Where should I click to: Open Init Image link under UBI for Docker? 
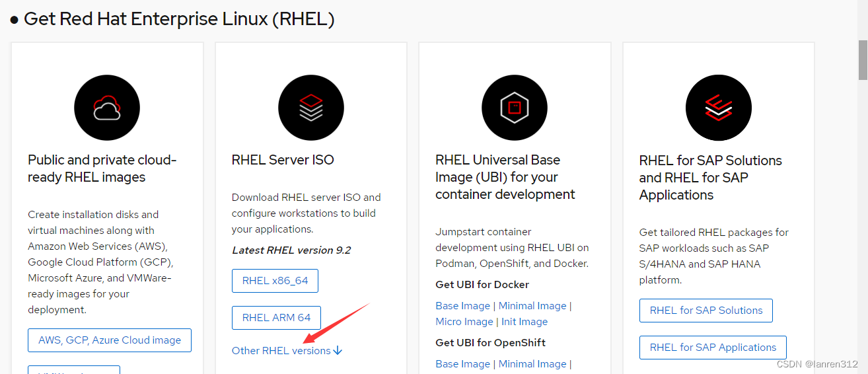tap(524, 322)
